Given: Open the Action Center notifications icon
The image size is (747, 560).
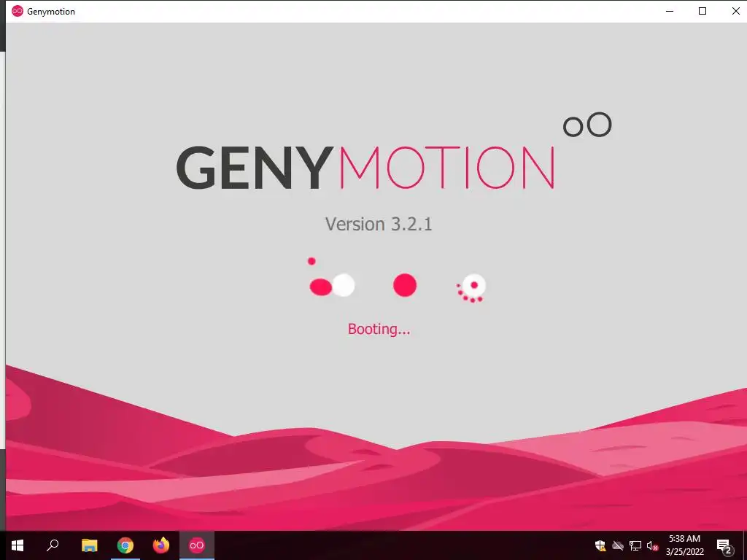Looking at the screenshot, I should (724, 546).
